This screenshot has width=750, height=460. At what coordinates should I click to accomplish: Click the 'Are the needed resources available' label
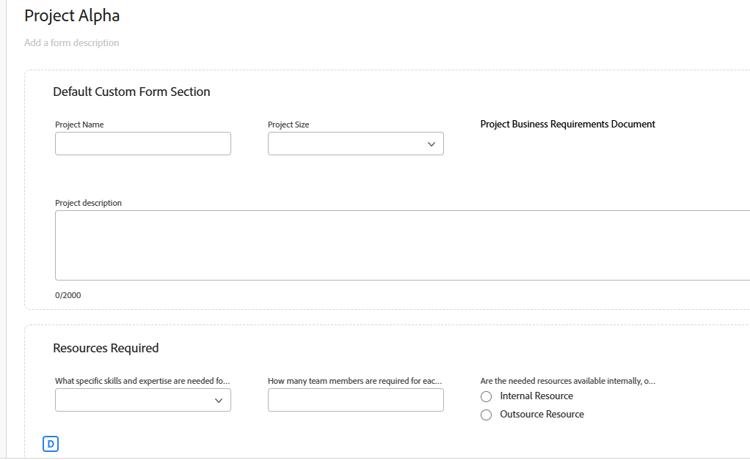(567, 381)
